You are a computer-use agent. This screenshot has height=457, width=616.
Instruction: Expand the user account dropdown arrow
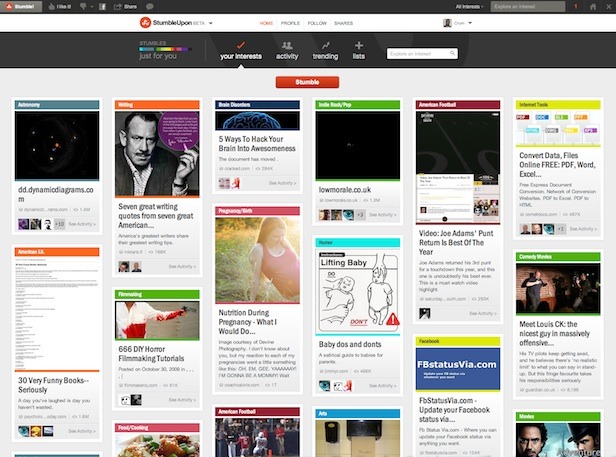click(x=470, y=23)
